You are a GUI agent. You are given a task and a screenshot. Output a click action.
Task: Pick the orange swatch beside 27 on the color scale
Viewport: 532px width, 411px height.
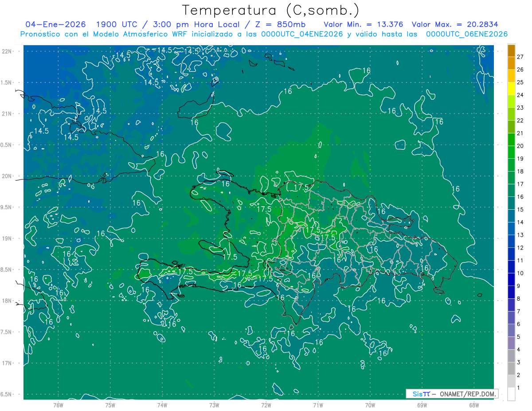[511, 51]
